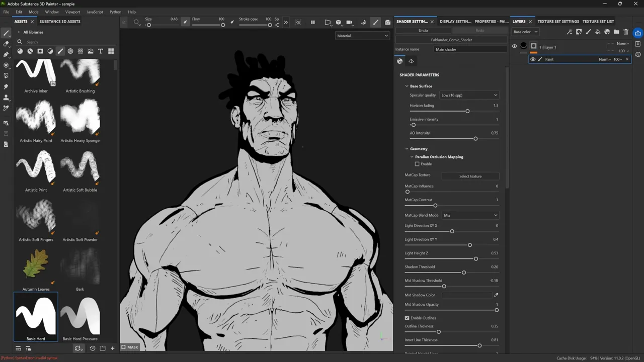
Task: Click the Select texture button for MatCap Texture
Action: pyautogui.click(x=470, y=176)
